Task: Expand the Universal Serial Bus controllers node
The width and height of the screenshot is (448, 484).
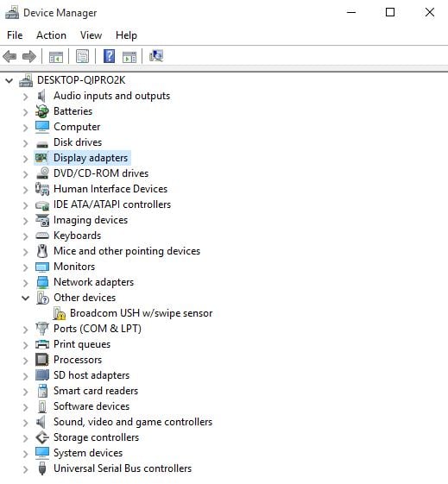Action: [x=26, y=469]
